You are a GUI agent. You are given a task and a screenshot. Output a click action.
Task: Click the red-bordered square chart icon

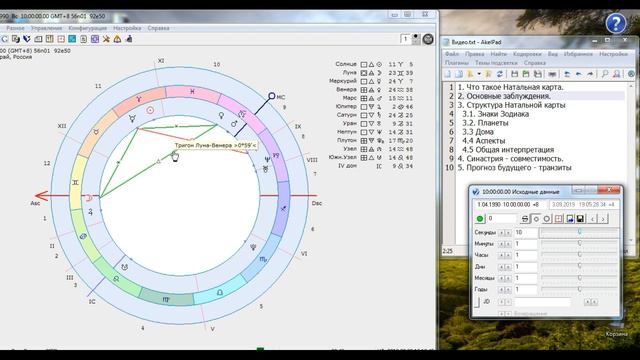(x=61, y=39)
